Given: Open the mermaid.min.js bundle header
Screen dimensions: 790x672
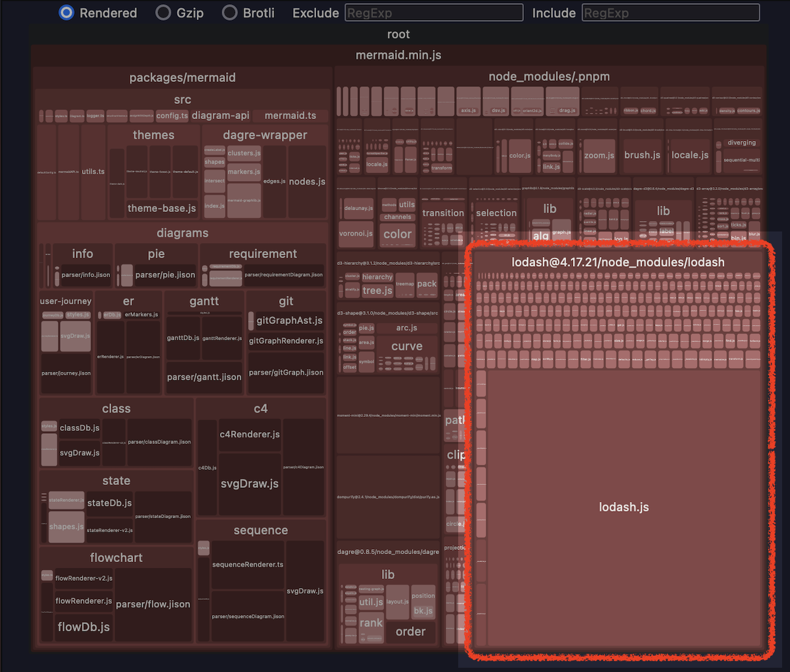Looking at the screenshot, I should (398, 55).
